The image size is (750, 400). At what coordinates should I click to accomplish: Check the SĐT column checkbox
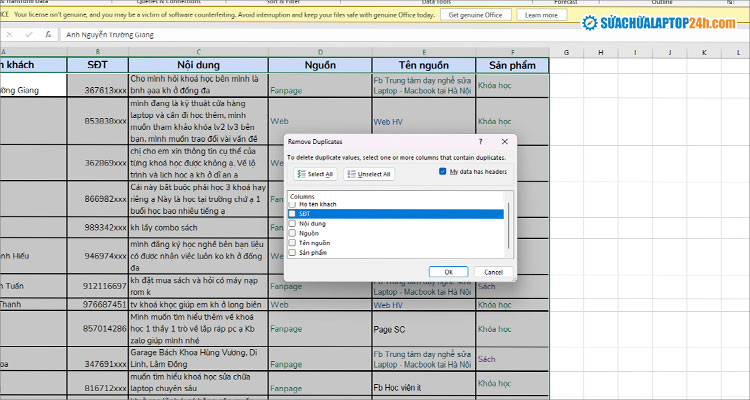pyautogui.click(x=292, y=214)
